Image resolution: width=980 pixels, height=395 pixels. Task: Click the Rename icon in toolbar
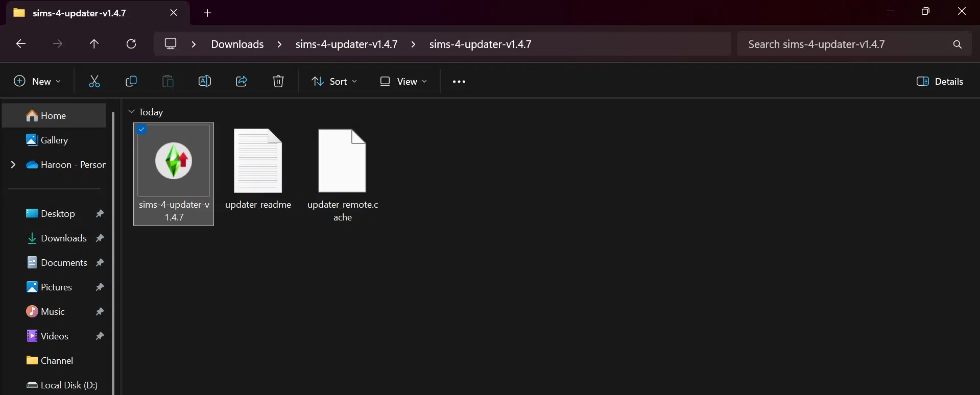pos(204,82)
